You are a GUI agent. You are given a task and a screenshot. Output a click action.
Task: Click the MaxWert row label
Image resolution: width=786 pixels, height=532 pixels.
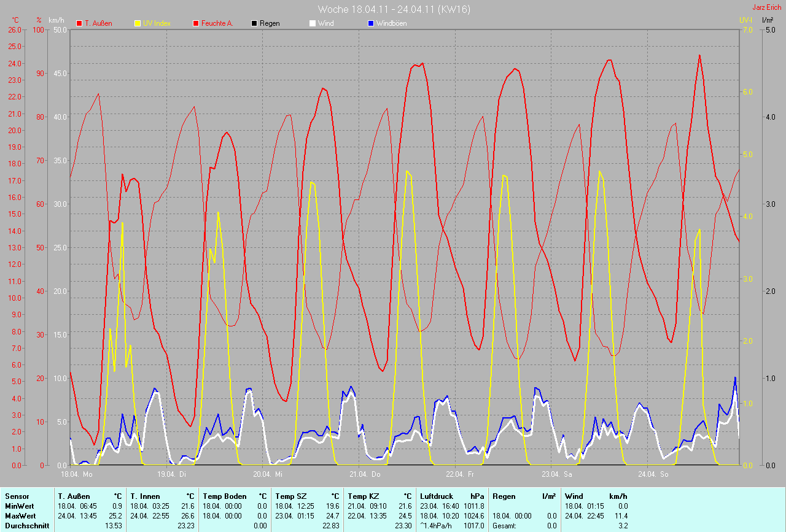pos(20,516)
